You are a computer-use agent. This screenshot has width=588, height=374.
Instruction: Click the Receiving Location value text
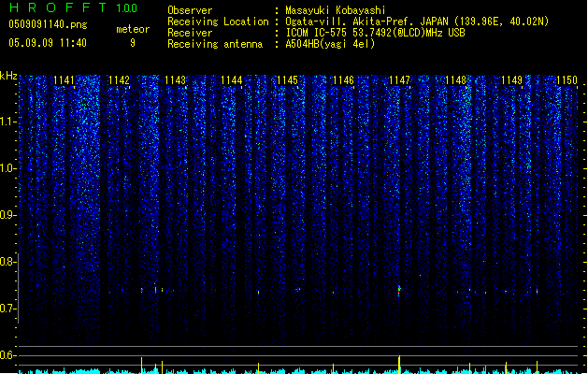point(417,22)
